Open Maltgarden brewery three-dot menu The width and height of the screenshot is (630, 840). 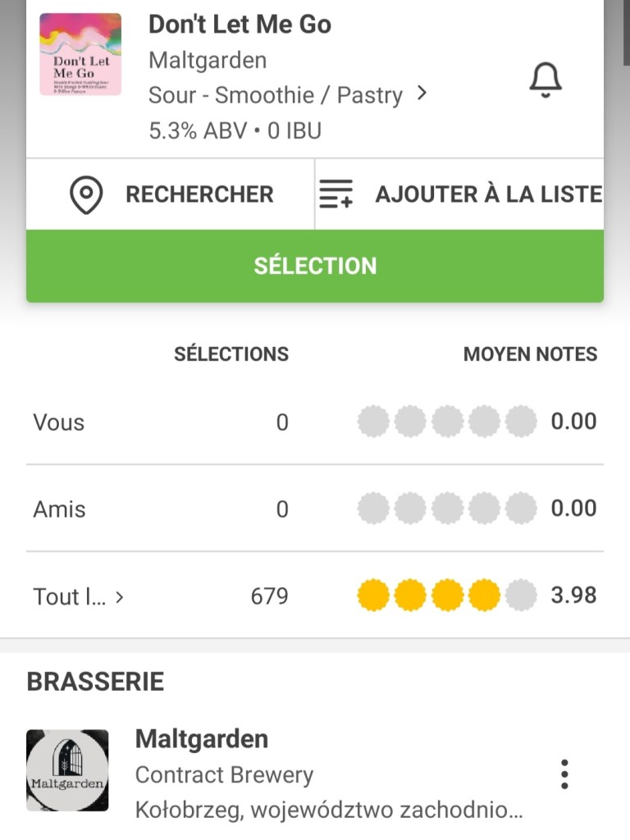(564, 774)
